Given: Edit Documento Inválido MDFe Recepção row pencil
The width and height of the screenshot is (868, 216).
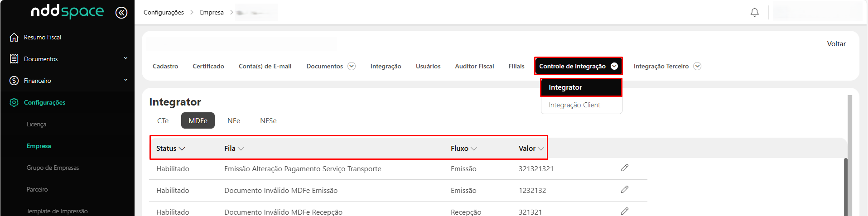Looking at the screenshot, I should coord(624,211).
